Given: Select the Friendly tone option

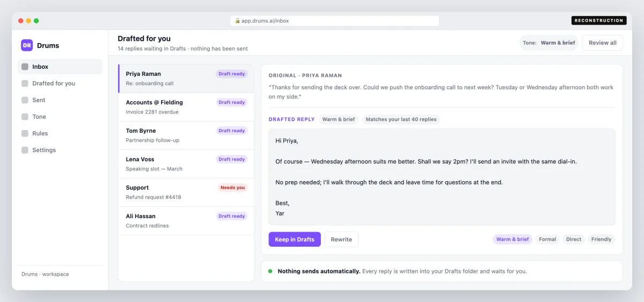Looking at the screenshot, I should point(601,239).
